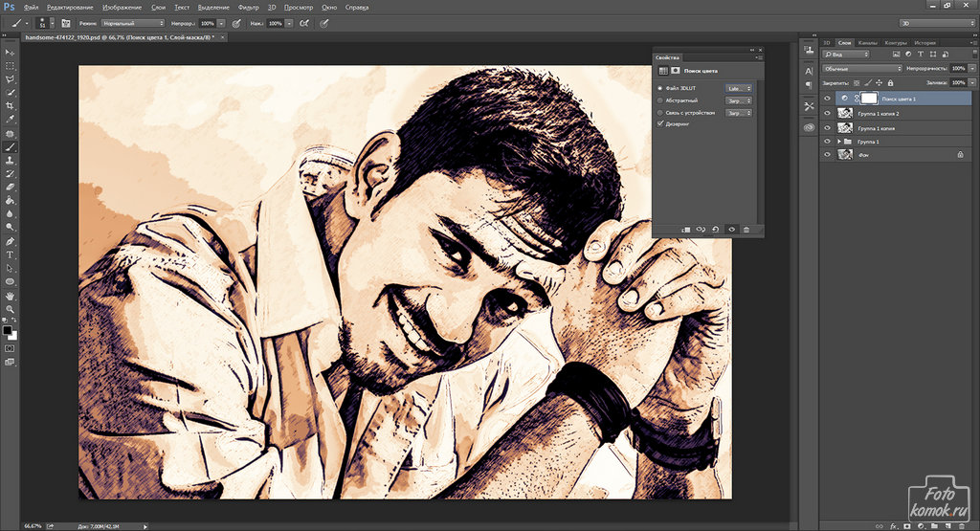This screenshot has width=980, height=531.
Task: Click the lock all icon in Layers panel
Action: 891,83
